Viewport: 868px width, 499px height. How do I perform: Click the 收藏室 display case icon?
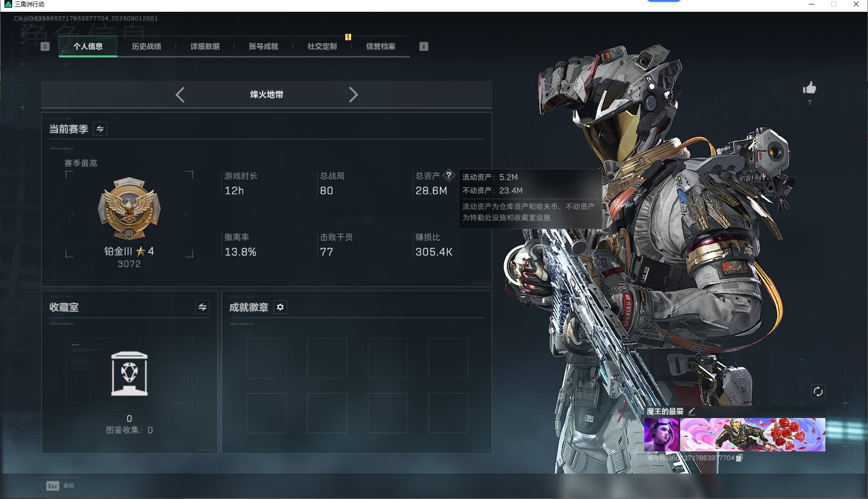pos(129,374)
